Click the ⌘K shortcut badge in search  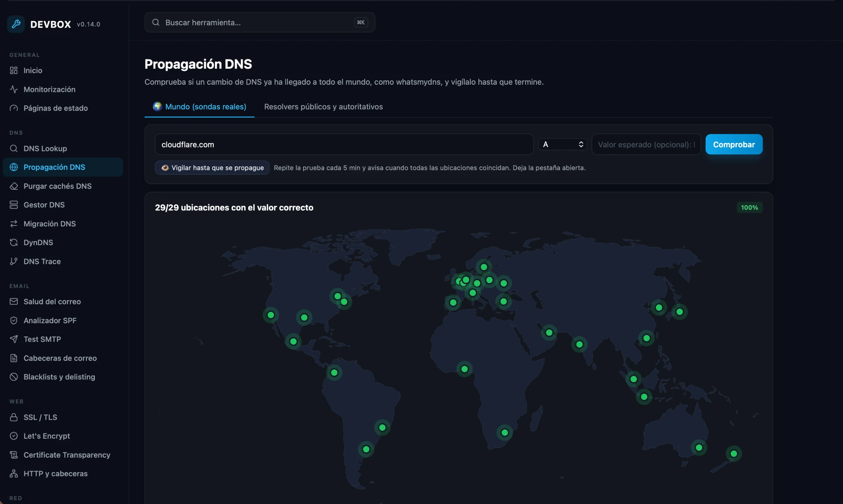tap(361, 22)
